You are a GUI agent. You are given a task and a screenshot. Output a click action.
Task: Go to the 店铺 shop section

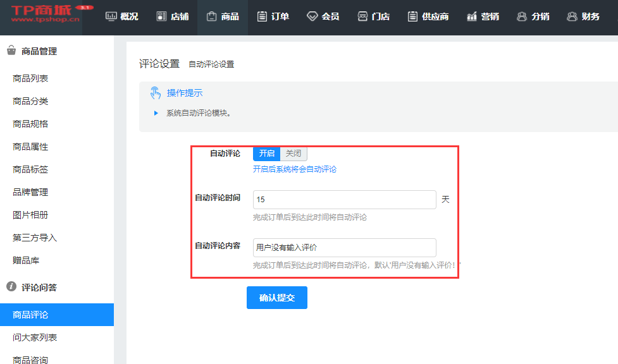[x=172, y=17]
